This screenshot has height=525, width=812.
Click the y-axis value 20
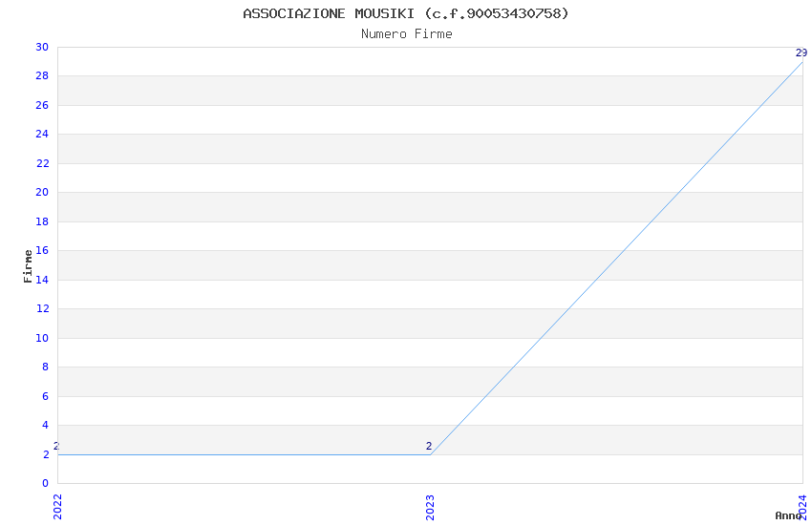click(x=42, y=193)
